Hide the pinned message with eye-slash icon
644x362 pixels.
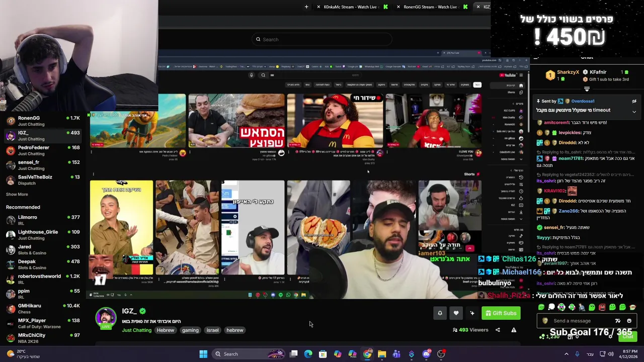tap(634, 101)
